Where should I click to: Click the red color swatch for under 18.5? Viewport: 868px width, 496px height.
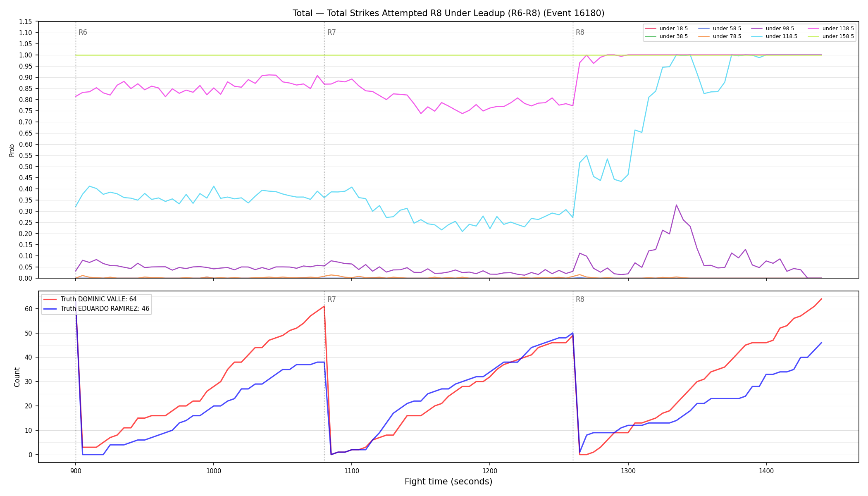pos(651,29)
